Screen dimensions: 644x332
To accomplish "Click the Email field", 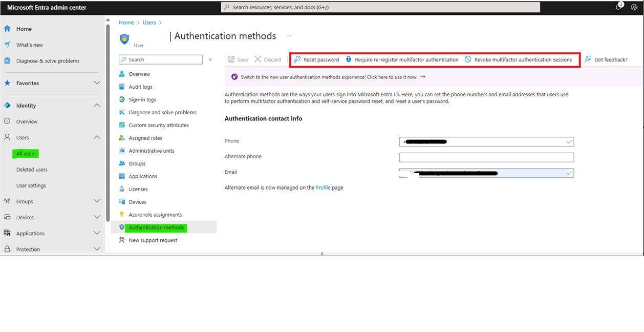I will click(x=486, y=173).
